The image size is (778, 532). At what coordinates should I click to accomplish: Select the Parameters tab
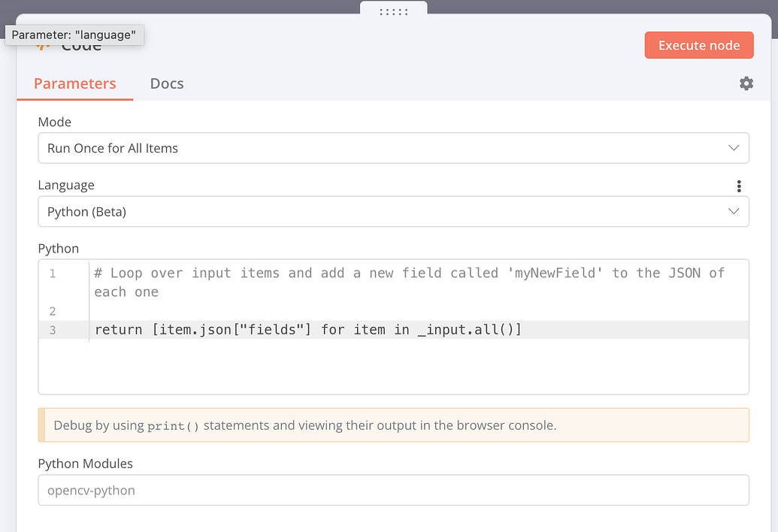74,83
